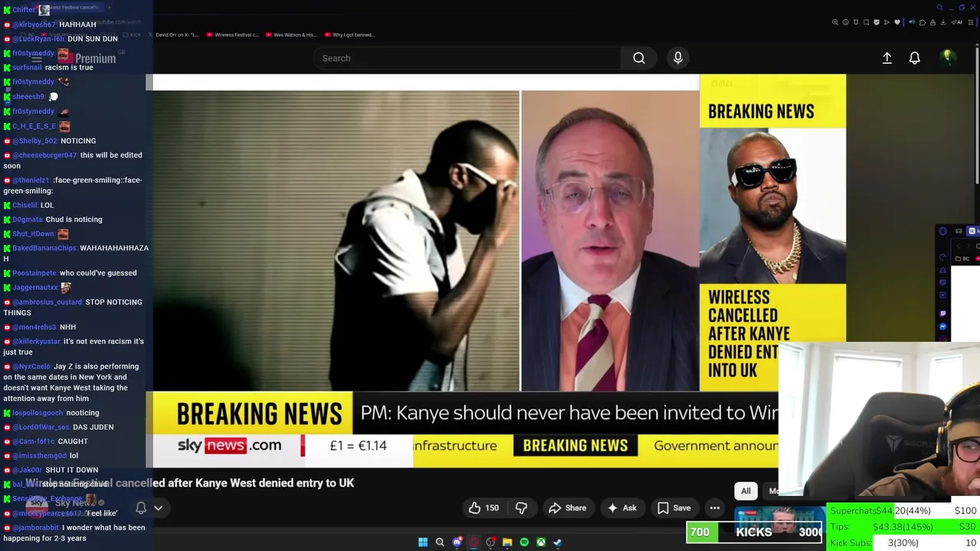Click the browser pin toolbar icon
Image resolution: width=980 pixels, height=551 pixels.
[x=856, y=22]
